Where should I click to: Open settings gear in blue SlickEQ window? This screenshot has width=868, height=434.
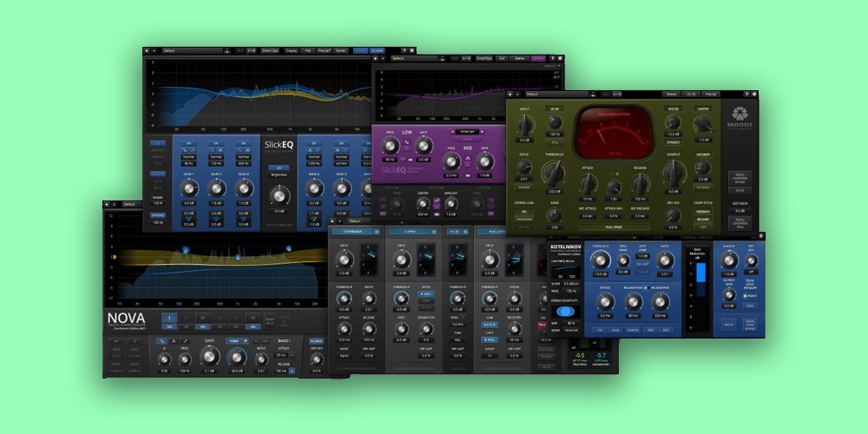point(411,51)
